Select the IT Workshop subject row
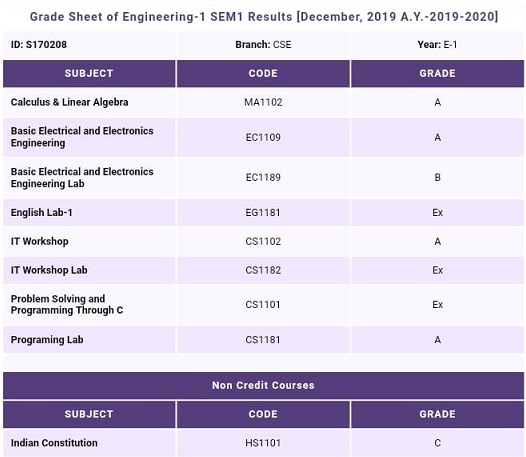The width and height of the screenshot is (526, 457). click(x=263, y=241)
